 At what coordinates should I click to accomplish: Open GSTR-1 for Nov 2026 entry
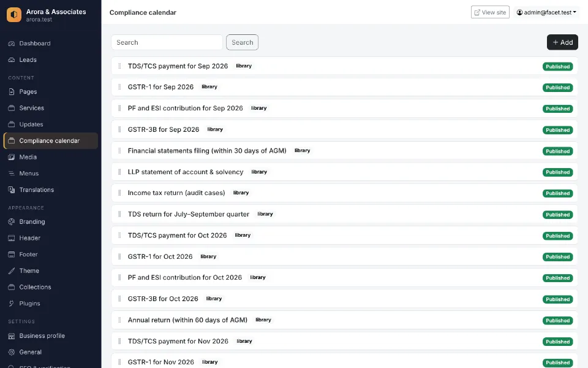coord(161,362)
